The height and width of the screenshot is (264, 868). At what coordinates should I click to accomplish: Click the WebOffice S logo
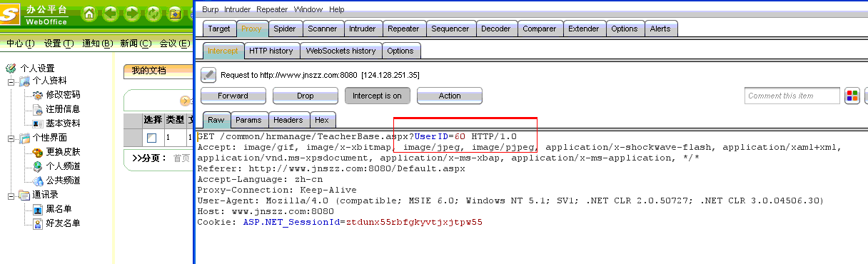point(11,14)
